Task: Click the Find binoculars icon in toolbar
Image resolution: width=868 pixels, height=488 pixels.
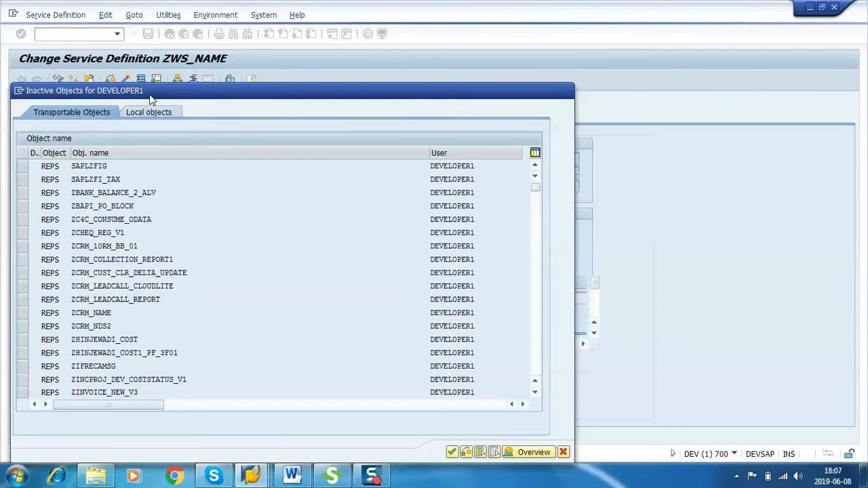Action: click(x=233, y=34)
